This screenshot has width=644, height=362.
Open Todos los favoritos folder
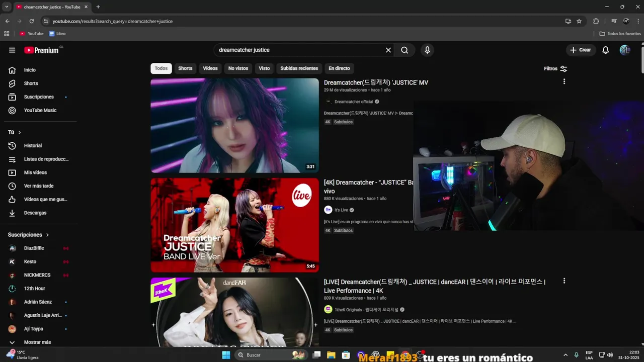click(x=620, y=34)
